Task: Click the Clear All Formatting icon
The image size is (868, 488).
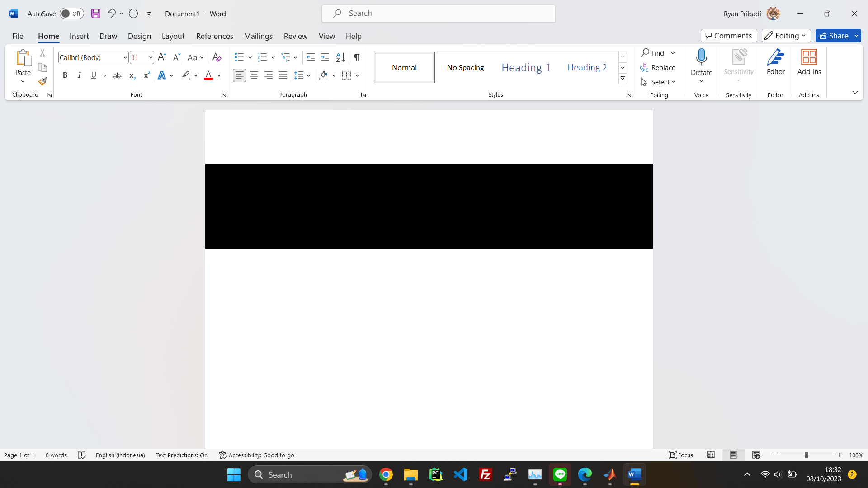Action: 217,57
